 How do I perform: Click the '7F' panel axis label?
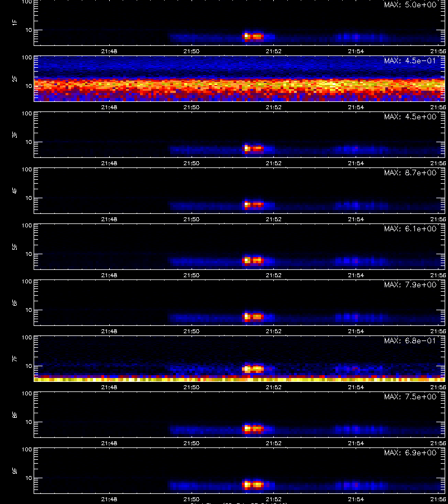(x=15, y=359)
